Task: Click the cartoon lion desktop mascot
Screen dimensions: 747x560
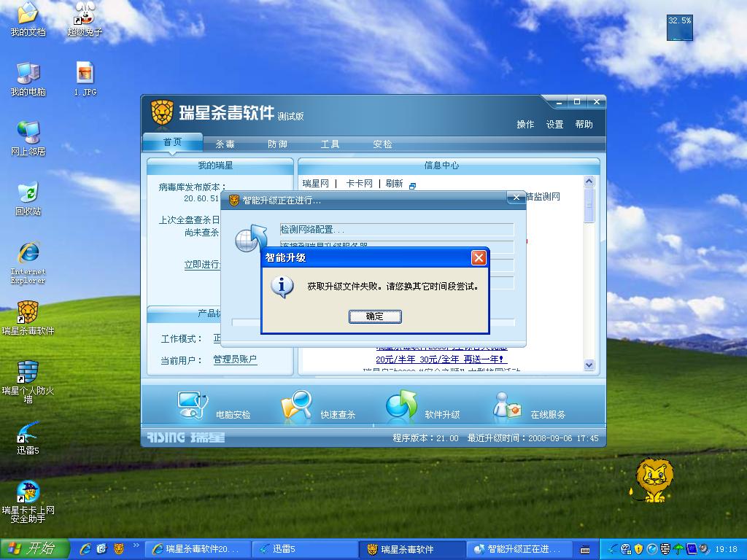Action: tap(653, 480)
